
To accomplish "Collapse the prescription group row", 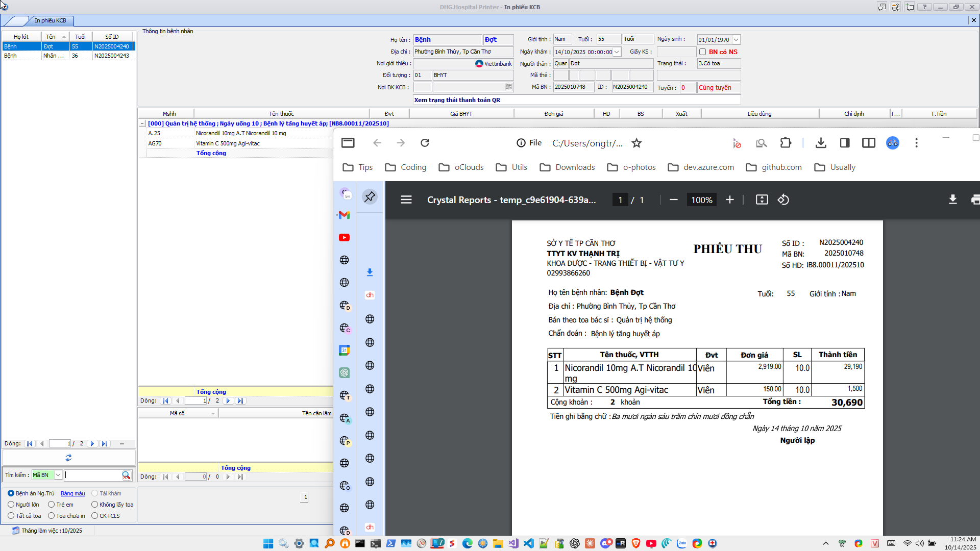I will point(142,123).
